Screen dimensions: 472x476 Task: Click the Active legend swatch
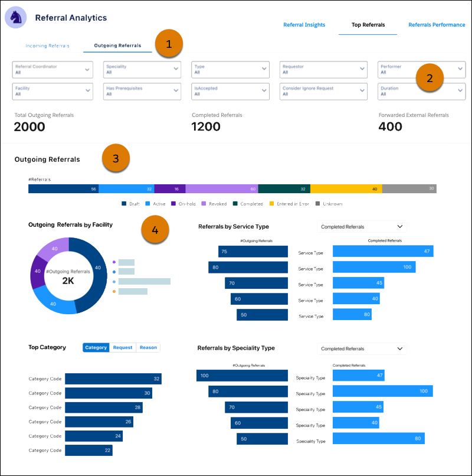(x=147, y=204)
